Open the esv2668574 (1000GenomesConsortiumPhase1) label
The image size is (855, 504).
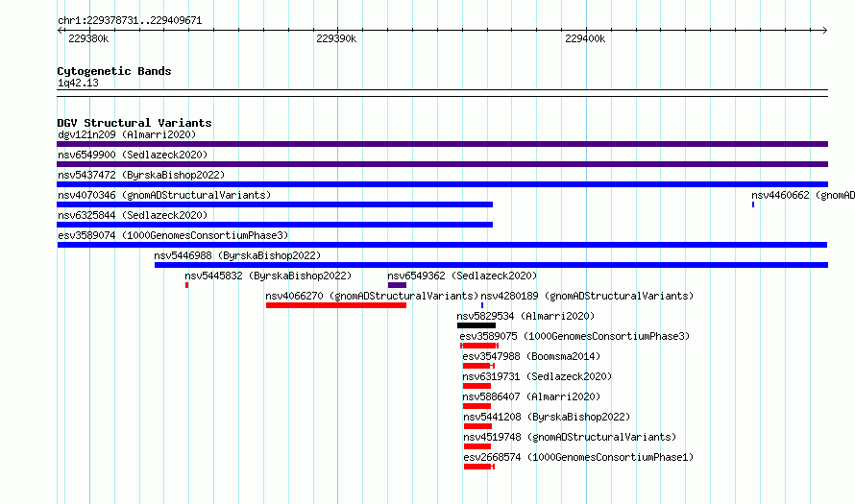point(578,457)
